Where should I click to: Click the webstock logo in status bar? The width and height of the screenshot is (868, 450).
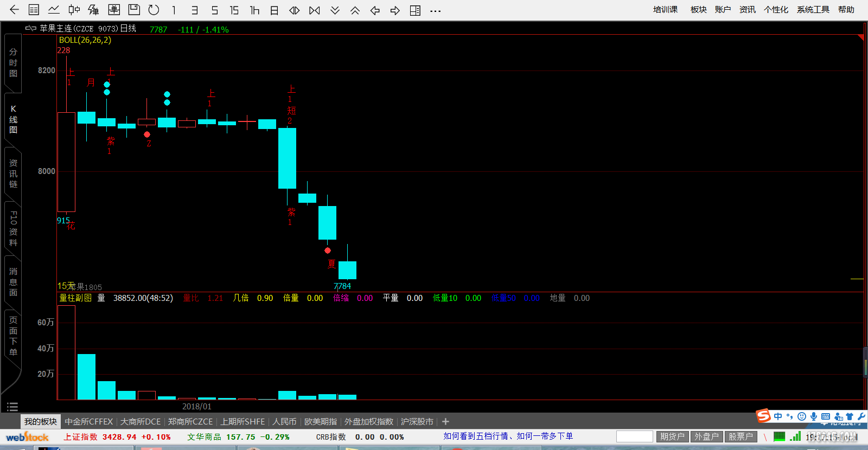click(x=27, y=436)
